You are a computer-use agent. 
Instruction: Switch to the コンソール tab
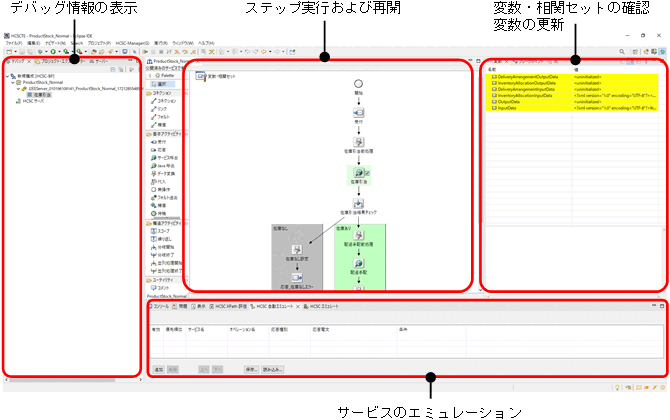(159, 306)
